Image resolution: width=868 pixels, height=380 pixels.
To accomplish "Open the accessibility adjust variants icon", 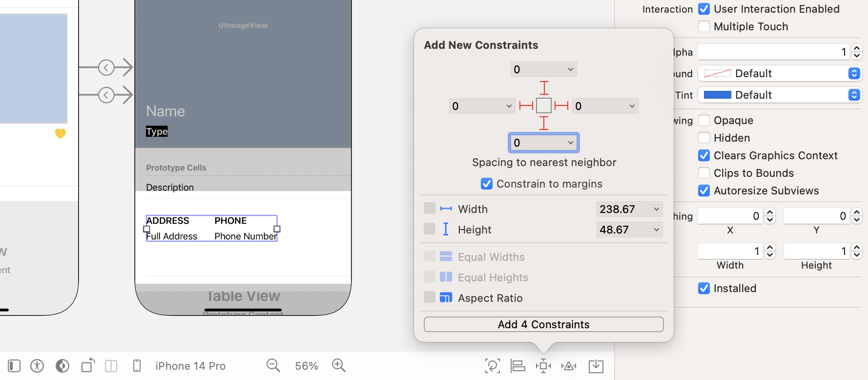I will [37, 365].
